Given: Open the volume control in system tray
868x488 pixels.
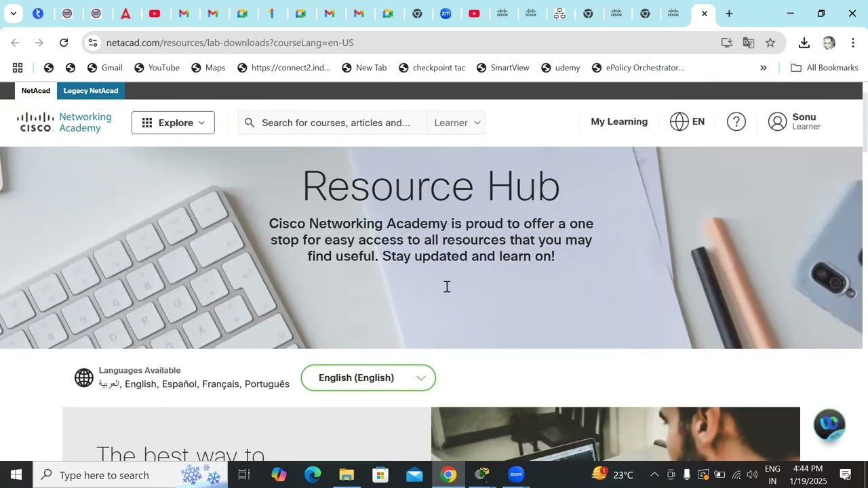Looking at the screenshot, I should 752,474.
